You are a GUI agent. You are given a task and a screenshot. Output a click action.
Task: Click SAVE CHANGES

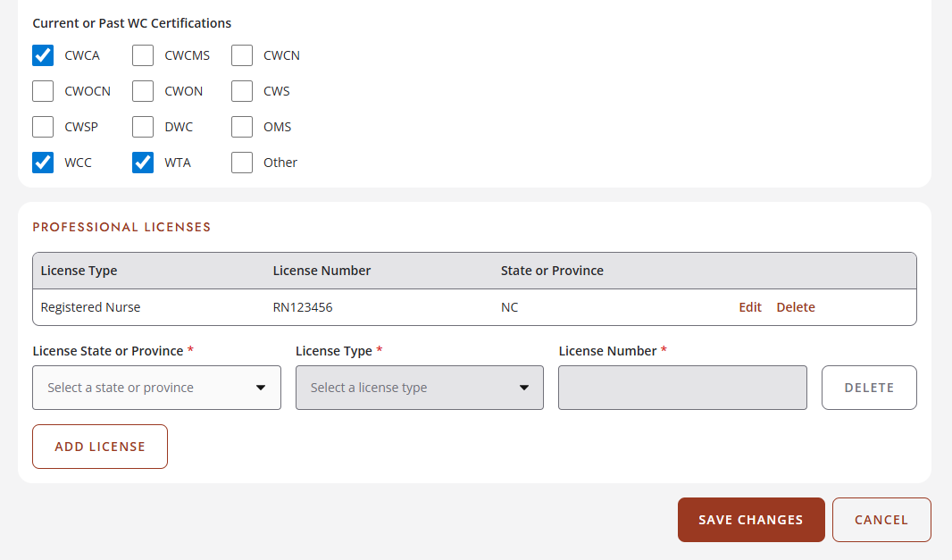751,520
